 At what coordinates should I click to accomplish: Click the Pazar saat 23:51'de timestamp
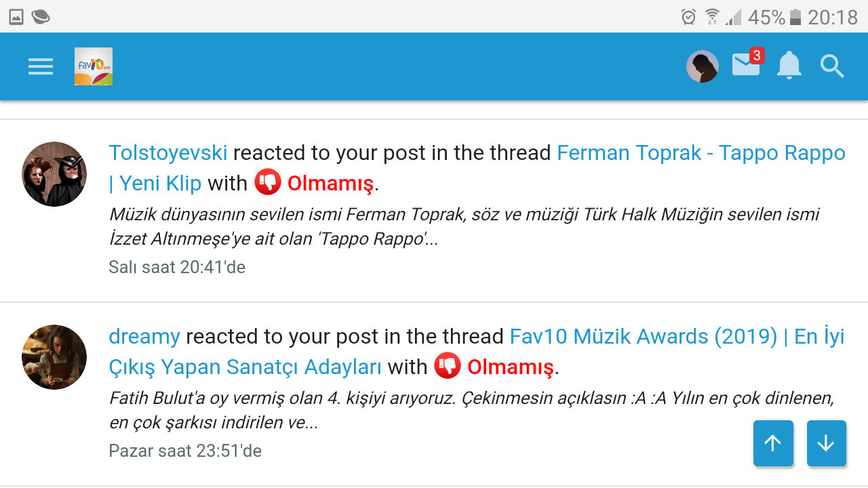(185, 451)
